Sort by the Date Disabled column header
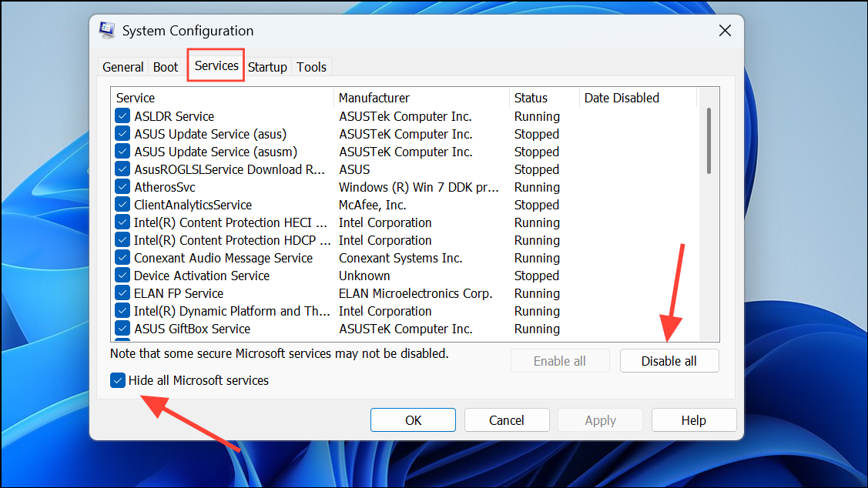Image resolution: width=868 pixels, height=488 pixels. tap(638, 98)
